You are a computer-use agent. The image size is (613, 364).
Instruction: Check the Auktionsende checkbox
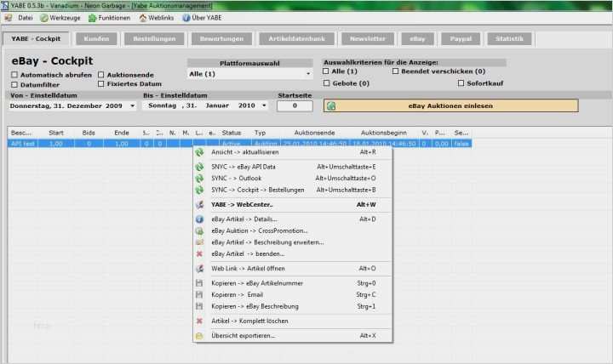coord(100,75)
